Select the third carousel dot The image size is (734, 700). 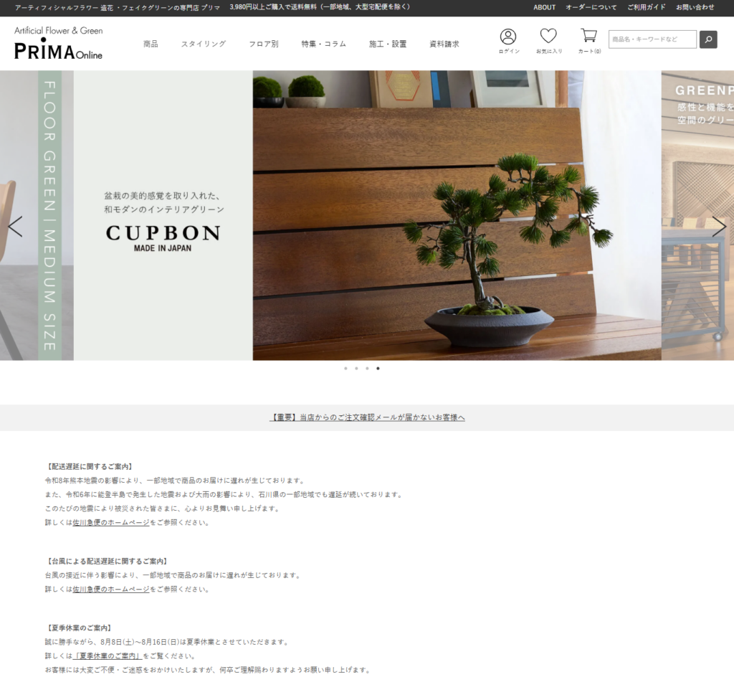click(367, 368)
